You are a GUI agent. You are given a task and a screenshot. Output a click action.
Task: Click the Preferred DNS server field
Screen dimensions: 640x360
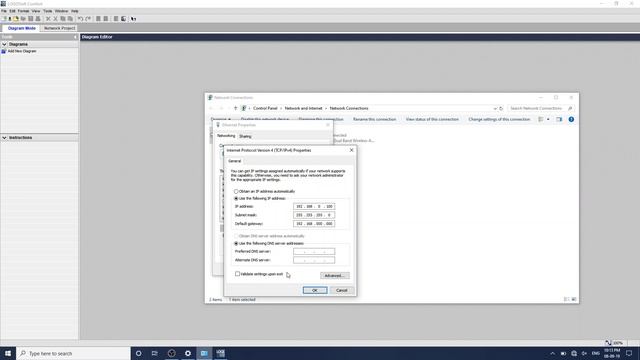tap(314, 251)
